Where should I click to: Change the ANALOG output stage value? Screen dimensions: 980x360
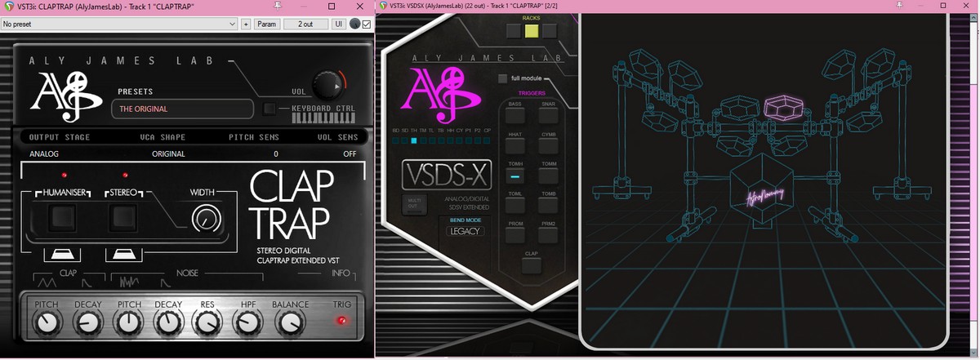point(43,153)
